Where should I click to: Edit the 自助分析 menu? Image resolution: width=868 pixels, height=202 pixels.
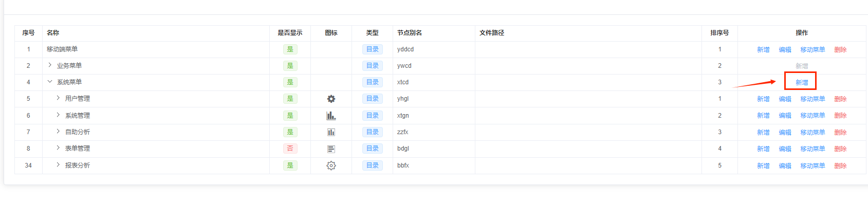tap(785, 133)
